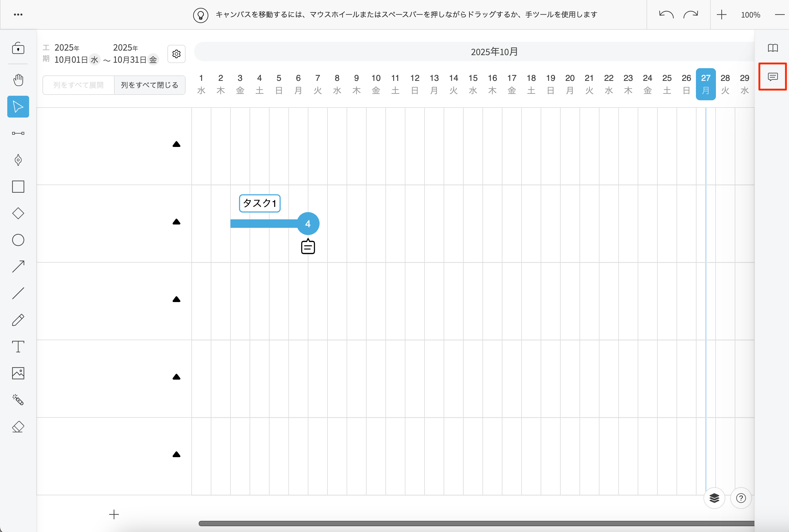Screen dimensions: 789x532
Task: Click the horizontal scrollbar
Action: point(475,523)
